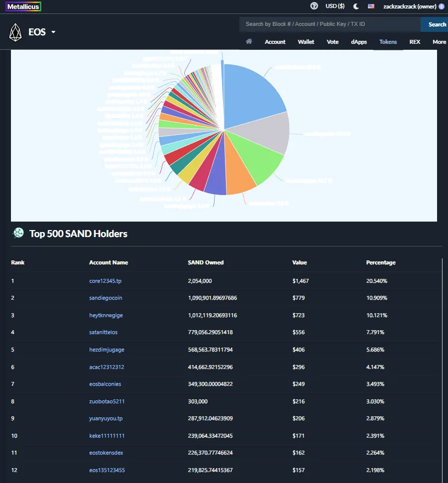Click the $206 value cell
The image size is (448, 483).
[298, 418]
